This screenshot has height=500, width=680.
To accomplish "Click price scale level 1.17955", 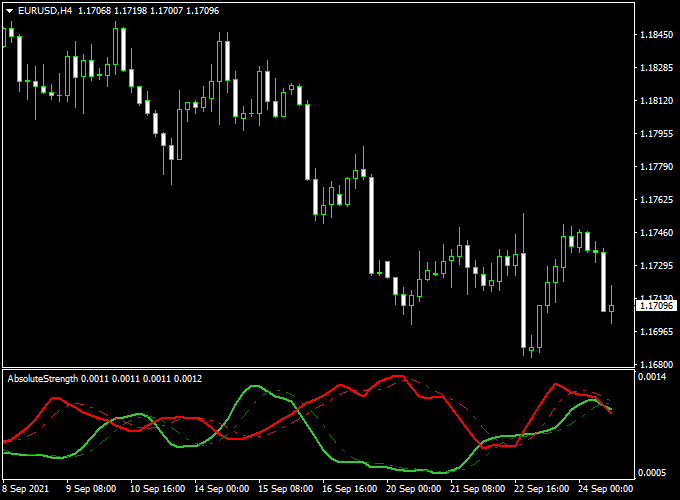I will tap(657, 134).
